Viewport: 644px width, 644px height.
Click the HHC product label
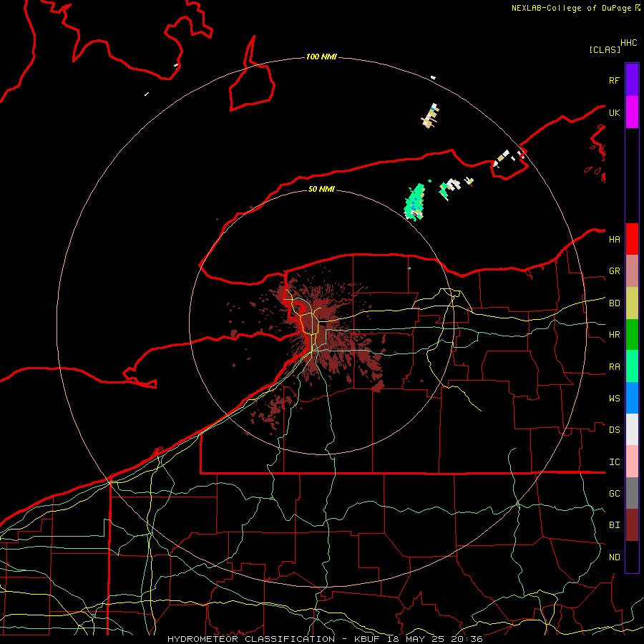[x=628, y=43]
